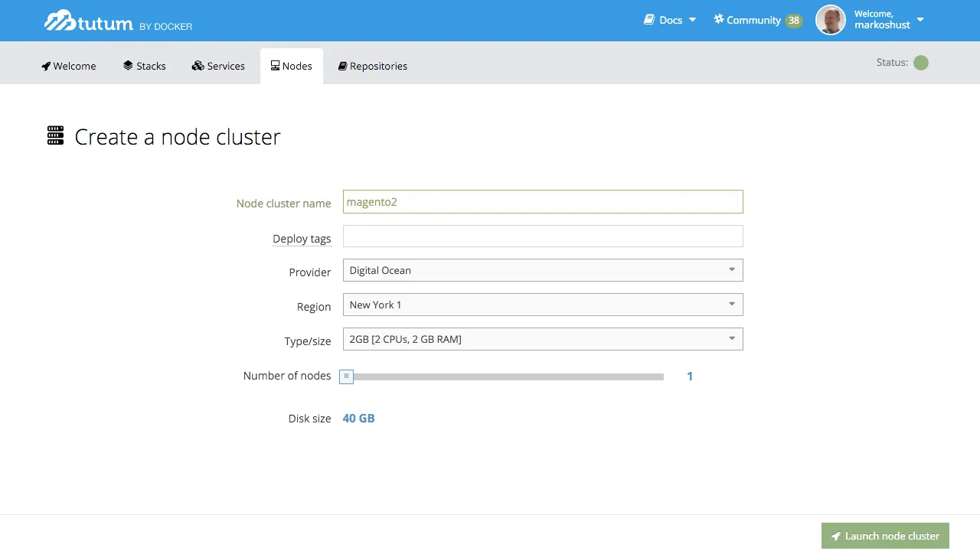Click the tutum logo in the header

click(87, 21)
